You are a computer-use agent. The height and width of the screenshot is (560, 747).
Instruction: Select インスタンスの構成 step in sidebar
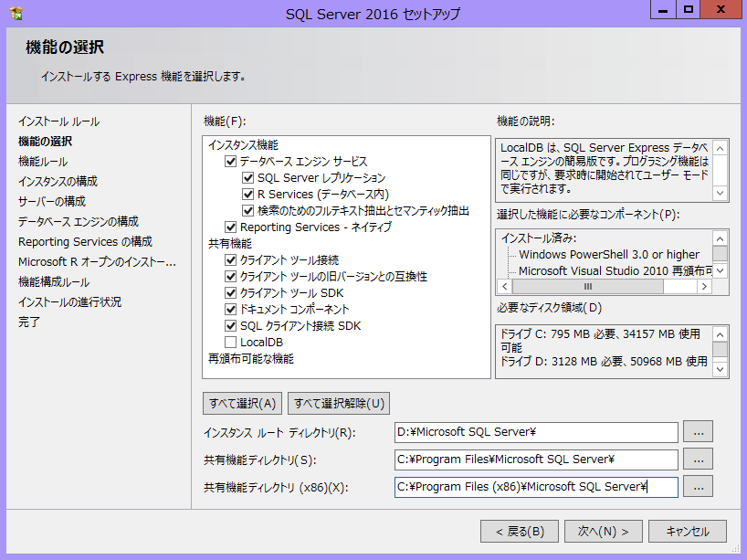(58, 181)
